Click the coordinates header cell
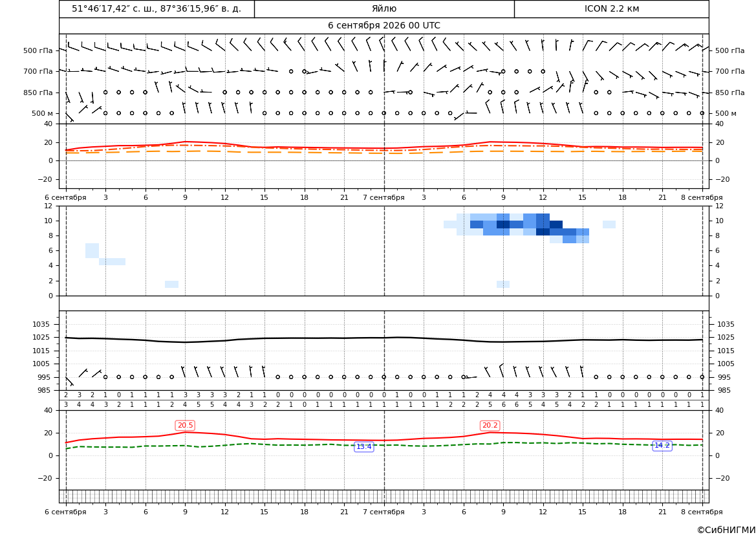The image size is (756, 535). pyautogui.click(x=157, y=9)
